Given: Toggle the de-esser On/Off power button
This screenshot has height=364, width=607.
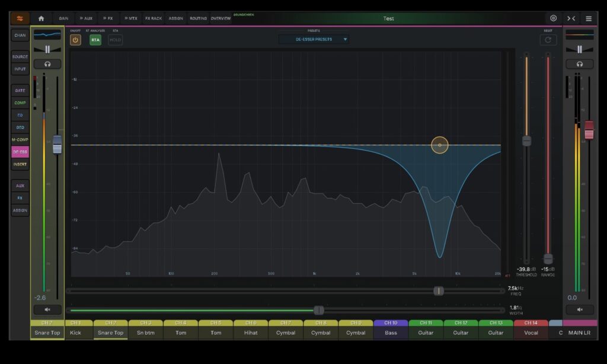Looking at the screenshot, I should click(x=75, y=40).
